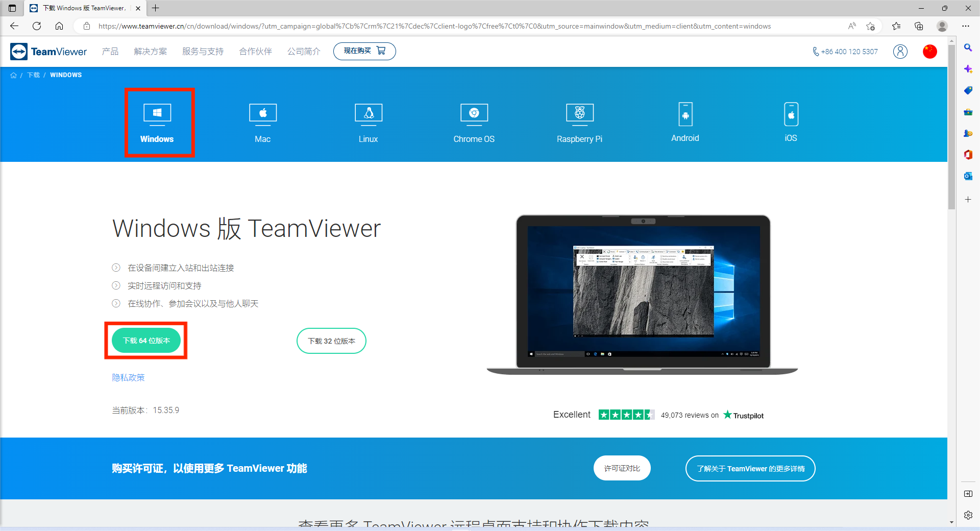Open the read aloud icon in address bar
Screen dimensions: 980x531
point(852,26)
